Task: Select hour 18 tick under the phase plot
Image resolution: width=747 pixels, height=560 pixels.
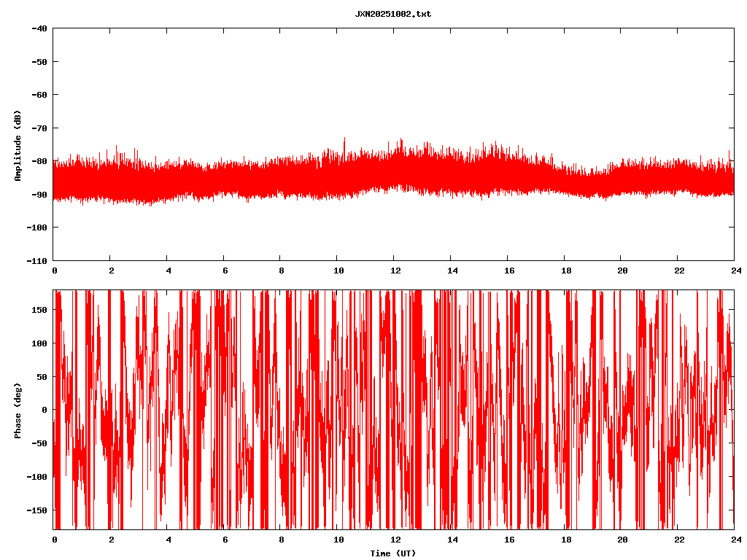Action: (563, 540)
